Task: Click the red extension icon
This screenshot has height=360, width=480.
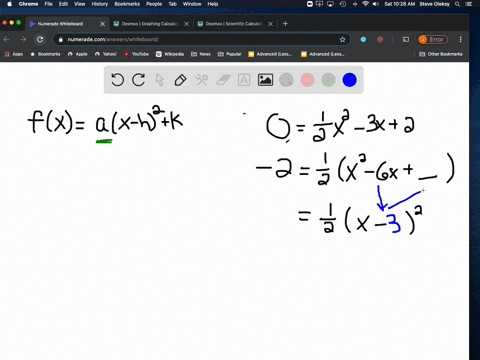Action: point(380,39)
